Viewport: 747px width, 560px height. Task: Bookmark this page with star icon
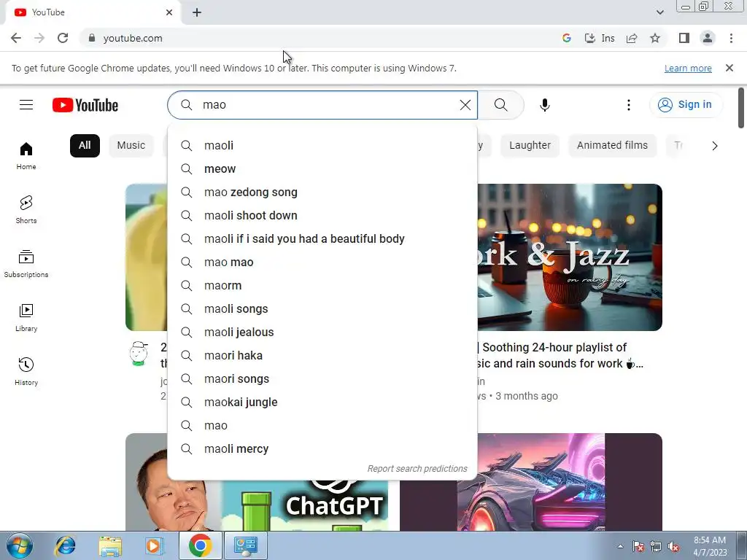[x=655, y=38]
